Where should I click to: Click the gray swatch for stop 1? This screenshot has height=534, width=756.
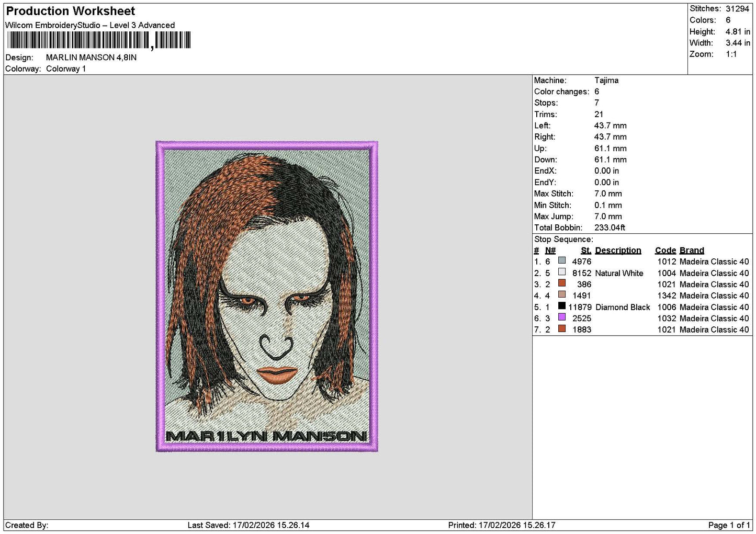[562, 260]
